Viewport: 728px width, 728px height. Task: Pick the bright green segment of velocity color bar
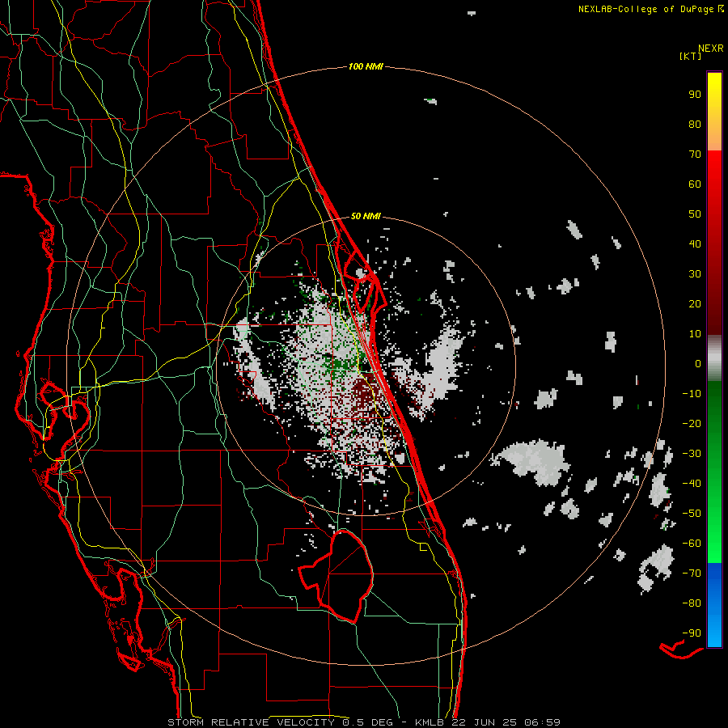pyautogui.click(x=714, y=472)
